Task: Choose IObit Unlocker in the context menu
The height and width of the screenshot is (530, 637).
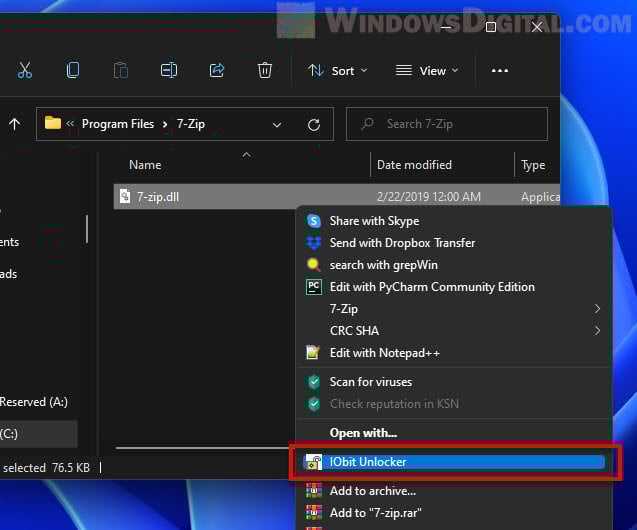Action: (454, 462)
